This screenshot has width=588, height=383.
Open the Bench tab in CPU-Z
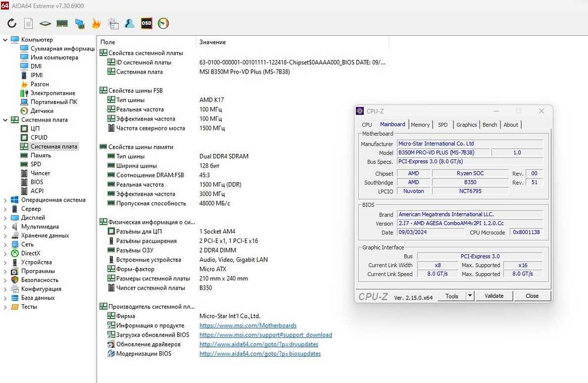click(490, 125)
